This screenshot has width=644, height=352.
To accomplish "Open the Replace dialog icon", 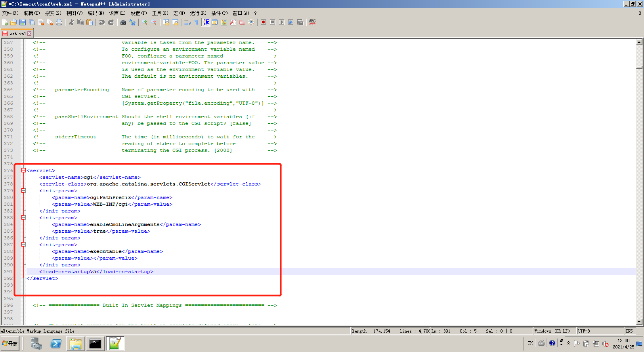I will click(132, 22).
